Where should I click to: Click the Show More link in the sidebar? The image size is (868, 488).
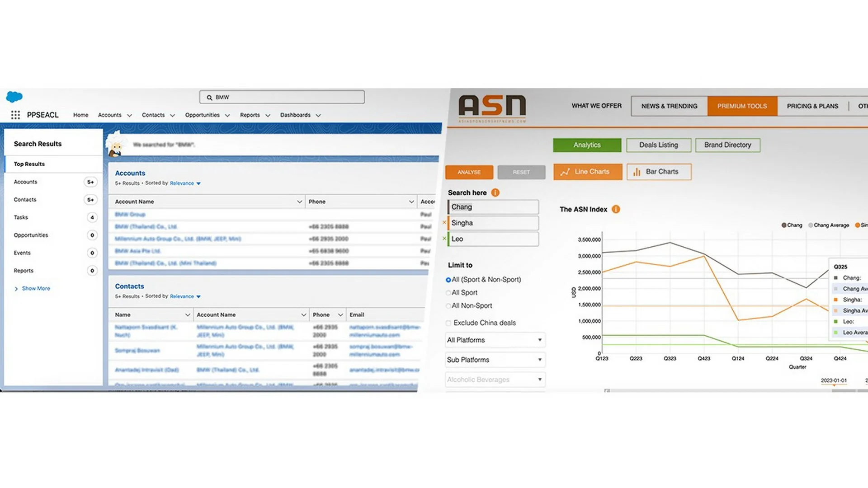click(x=36, y=288)
